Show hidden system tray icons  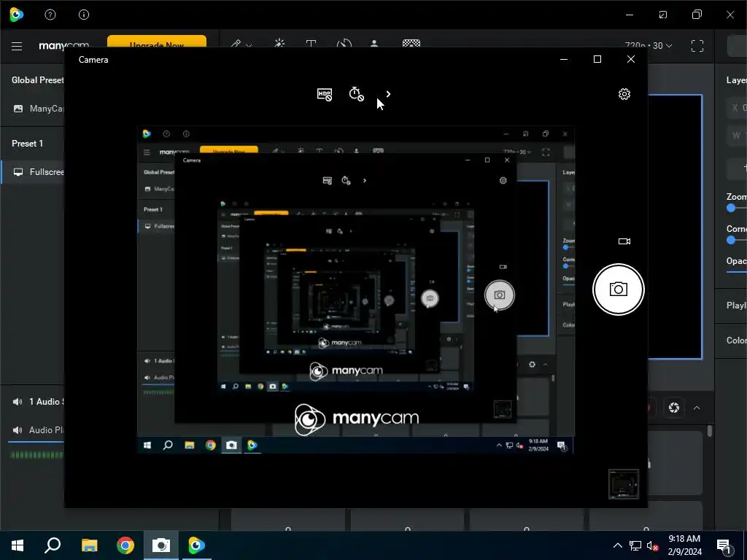pyautogui.click(x=617, y=545)
